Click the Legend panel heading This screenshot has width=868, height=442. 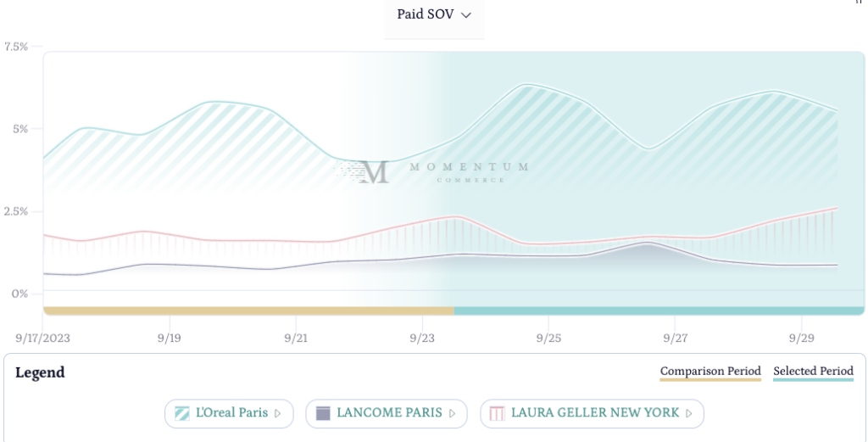[x=40, y=372]
